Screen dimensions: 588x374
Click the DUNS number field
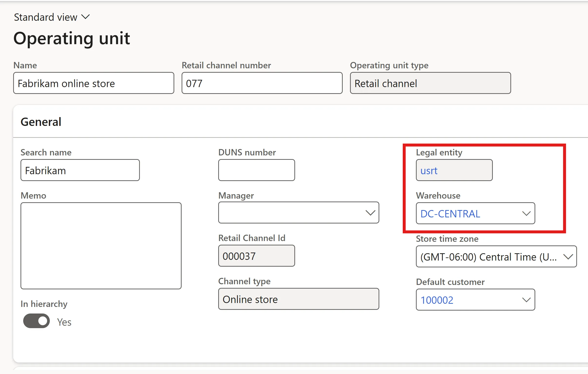pos(257,170)
